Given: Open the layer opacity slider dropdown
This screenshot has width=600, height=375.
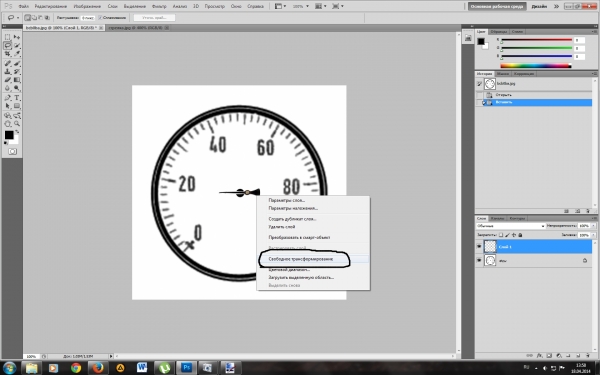Looking at the screenshot, I should point(593,226).
